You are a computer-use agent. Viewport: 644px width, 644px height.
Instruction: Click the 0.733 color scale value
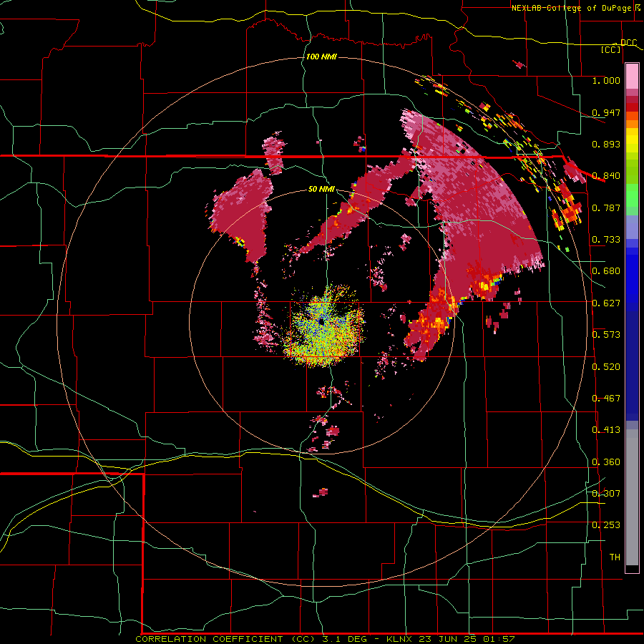click(x=606, y=240)
